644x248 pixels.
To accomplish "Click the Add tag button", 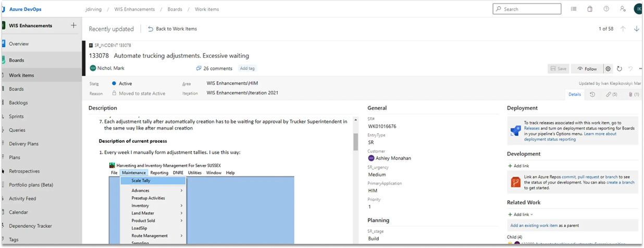I will [x=247, y=68].
